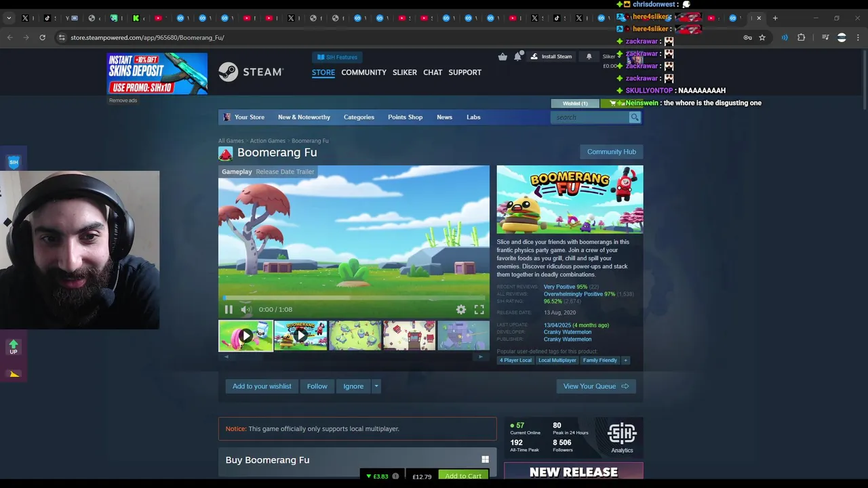Open the News store tab
The height and width of the screenshot is (488, 868).
tap(444, 117)
